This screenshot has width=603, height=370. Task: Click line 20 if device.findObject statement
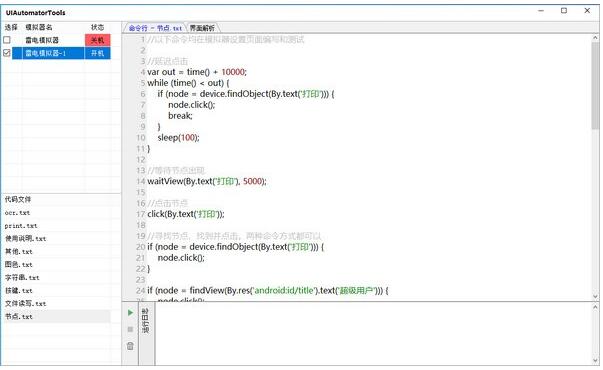click(236, 247)
